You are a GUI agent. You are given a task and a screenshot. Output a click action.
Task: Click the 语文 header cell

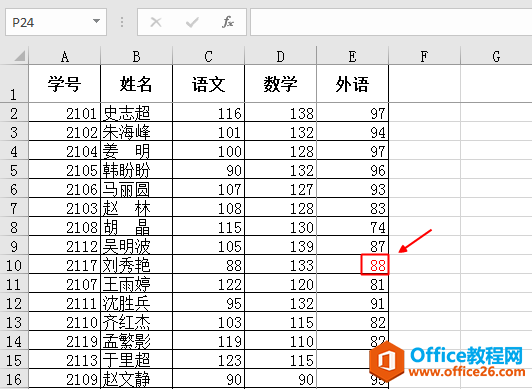pos(208,83)
